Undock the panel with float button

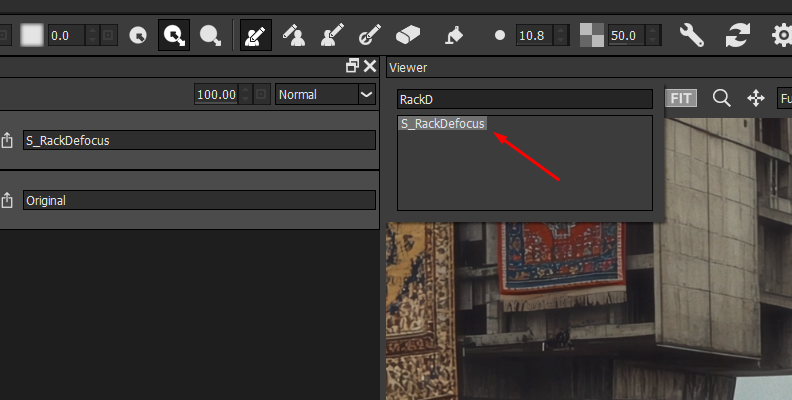[352, 66]
